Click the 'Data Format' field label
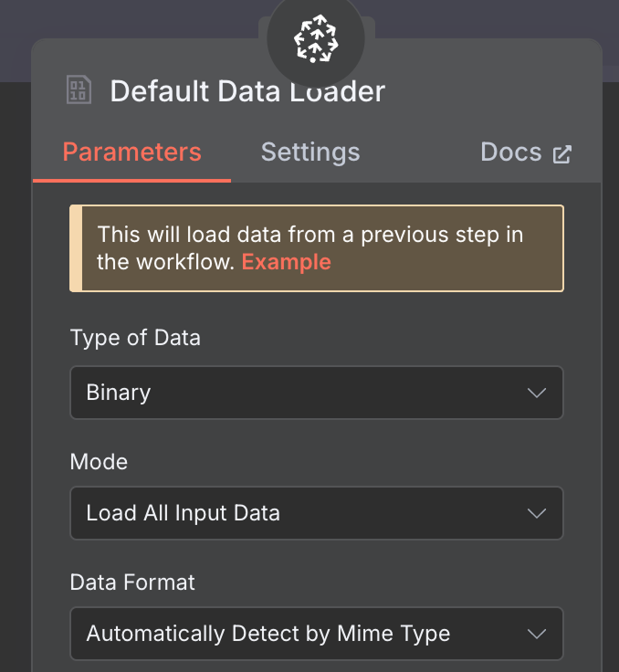Image resolution: width=619 pixels, height=672 pixels. point(132,583)
